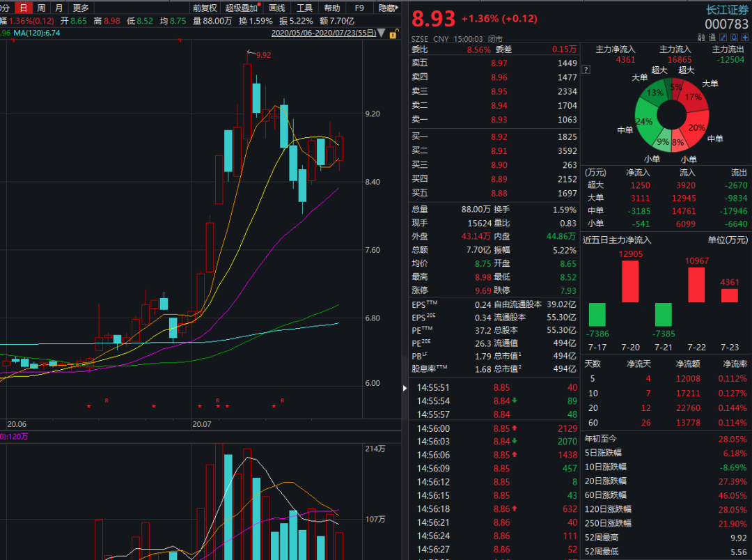Open the 更多 more periods dropdown
Screen dimensions: 752x560
81,8
